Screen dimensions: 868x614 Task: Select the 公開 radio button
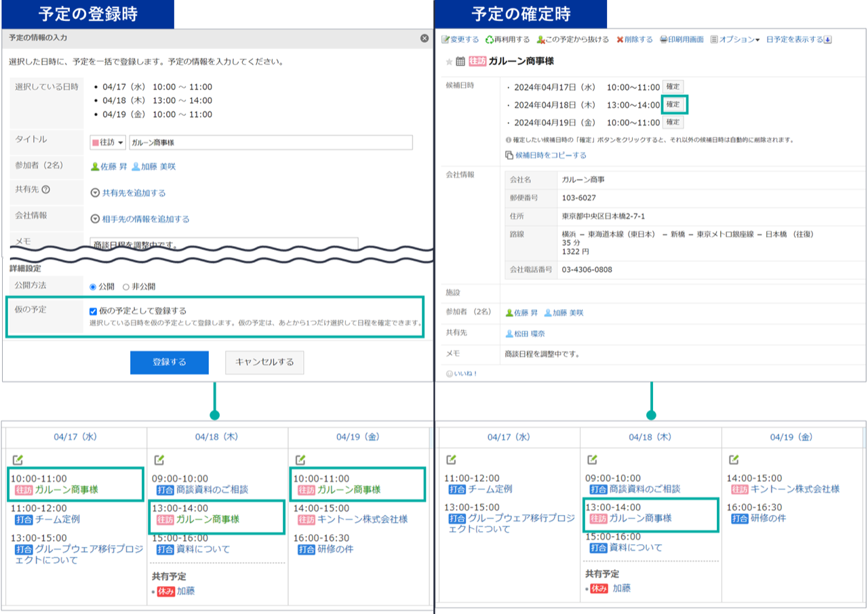click(x=94, y=287)
